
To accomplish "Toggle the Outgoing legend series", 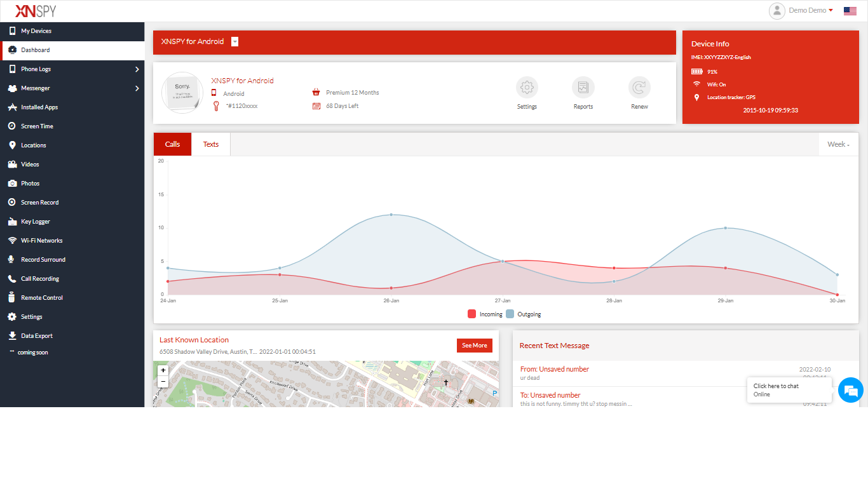I will (524, 314).
